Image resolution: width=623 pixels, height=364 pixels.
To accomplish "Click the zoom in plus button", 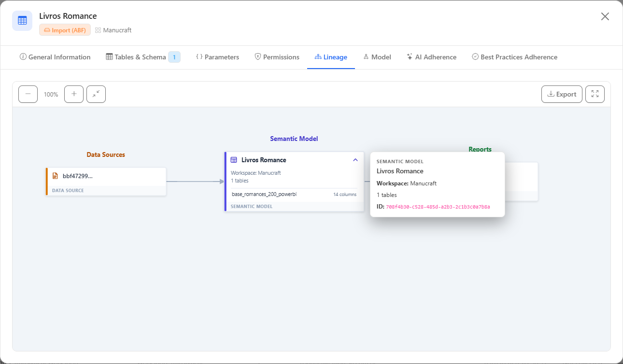I will click(x=74, y=94).
